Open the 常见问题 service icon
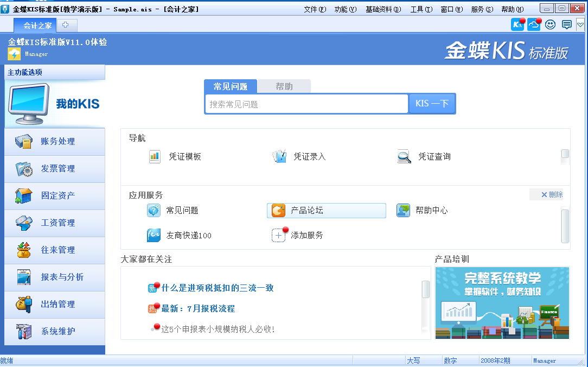Image resolution: width=588 pixels, height=367 pixels. (154, 211)
